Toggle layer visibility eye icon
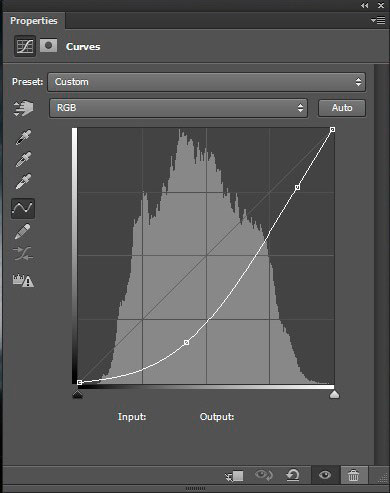 point(325,475)
